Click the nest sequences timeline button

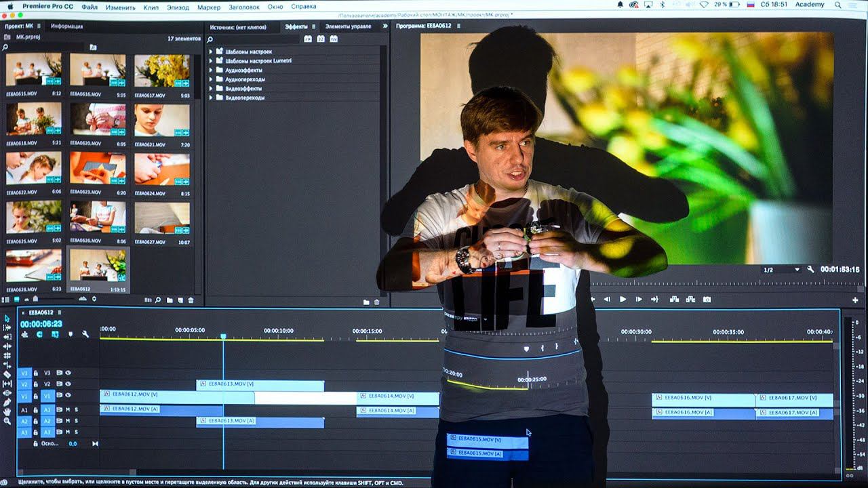[x=25, y=334]
